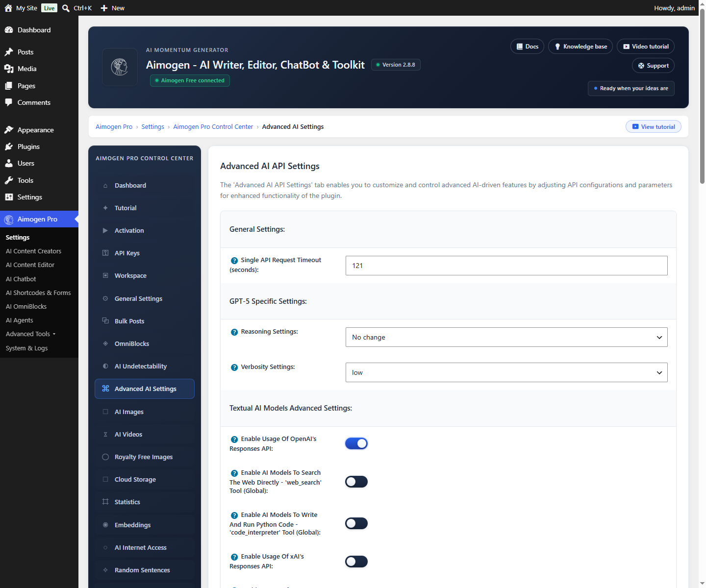Viewport: 706px width, 588px height.
Task: Switch to AI Images tab in control center
Action: (145, 412)
